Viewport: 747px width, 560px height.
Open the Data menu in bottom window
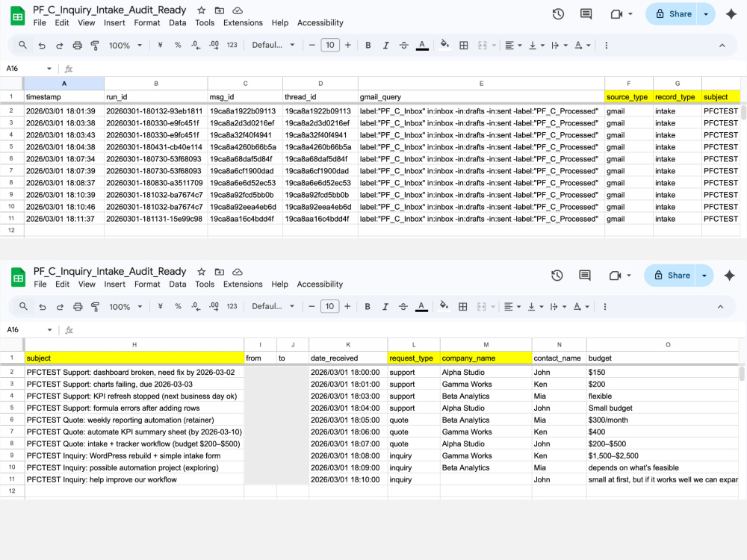tap(177, 284)
